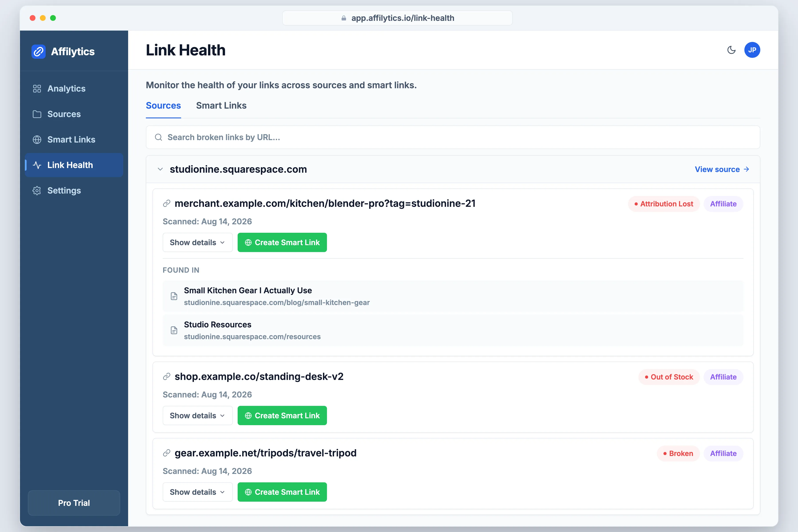Click document icon beside Studio Resources
This screenshot has height=532, width=798.
click(x=174, y=330)
